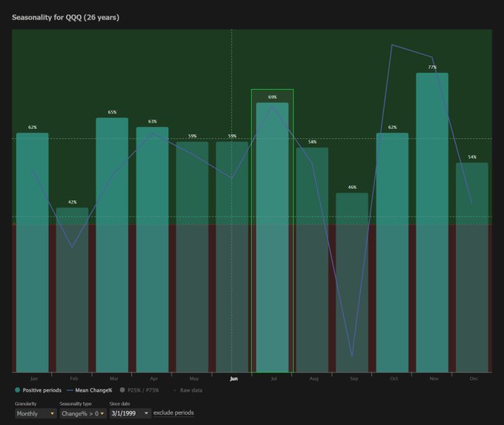Click the May bar at 59%
The width and height of the screenshot is (504, 425).
coord(192,257)
